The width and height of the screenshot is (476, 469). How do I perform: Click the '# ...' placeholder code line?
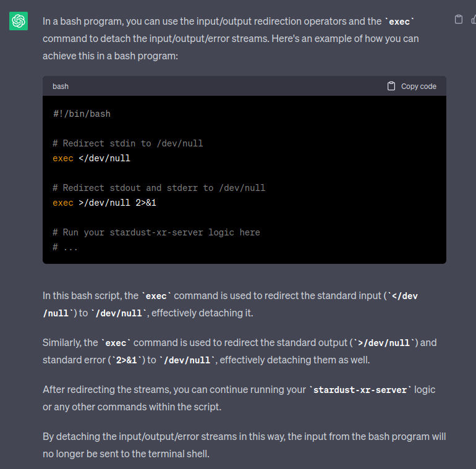[66, 247]
